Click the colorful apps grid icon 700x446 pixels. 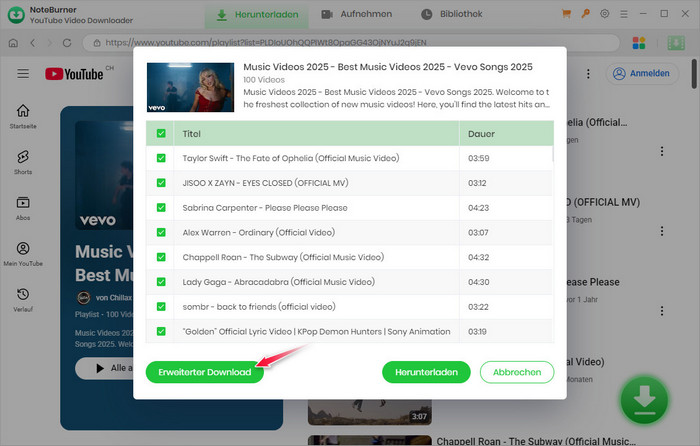641,44
